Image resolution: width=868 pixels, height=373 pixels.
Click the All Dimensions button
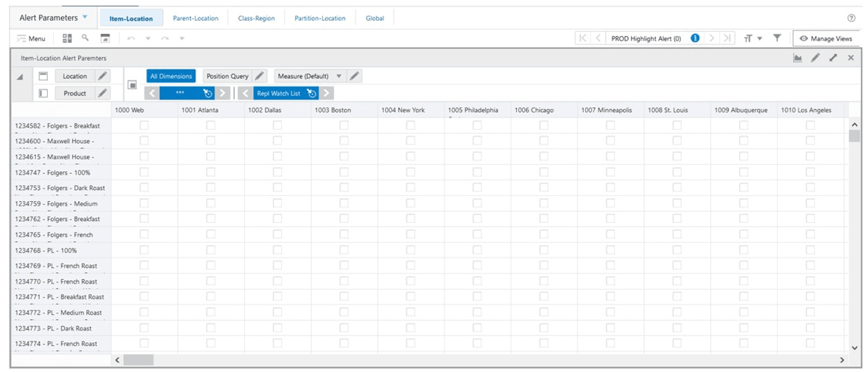172,76
